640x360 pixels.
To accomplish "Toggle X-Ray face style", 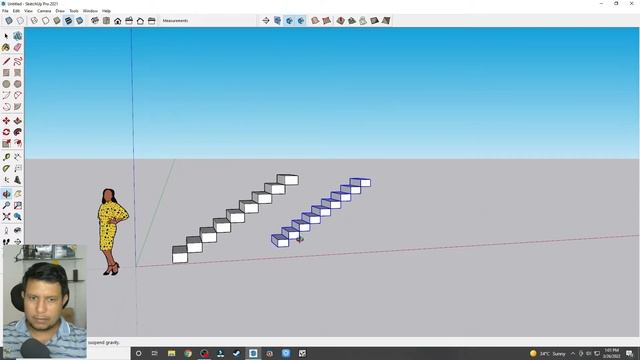I will coord(9,20).
